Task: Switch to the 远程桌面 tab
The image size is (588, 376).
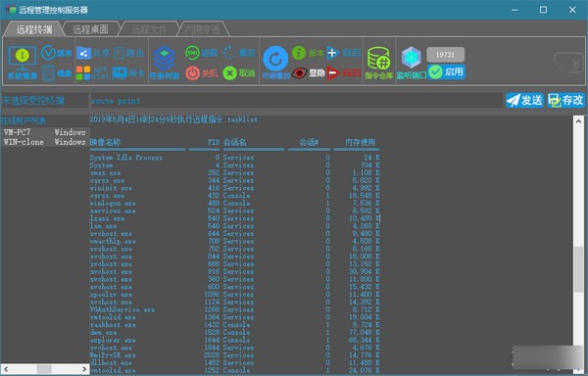Action: pyautogui.click(x=90, y=29)
